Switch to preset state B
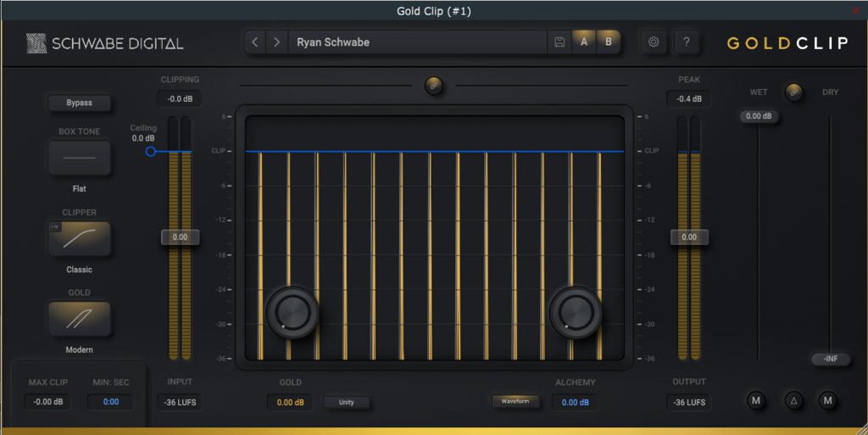This screenshot has height=435, width=868. (x=609, y=42)
